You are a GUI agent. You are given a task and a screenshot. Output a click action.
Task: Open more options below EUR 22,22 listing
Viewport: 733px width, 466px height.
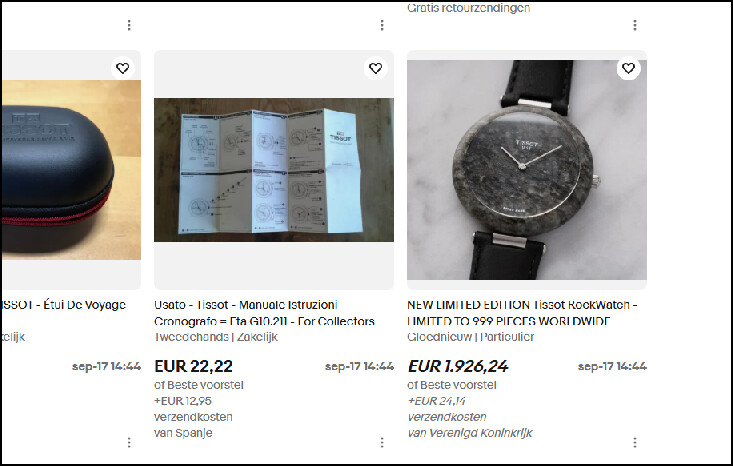tap(382, 442)
